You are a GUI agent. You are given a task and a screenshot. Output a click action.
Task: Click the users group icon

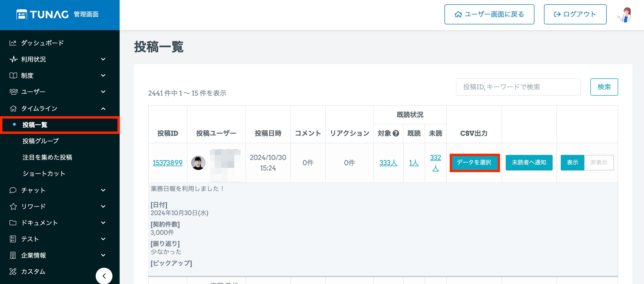(x=13, y=92)
